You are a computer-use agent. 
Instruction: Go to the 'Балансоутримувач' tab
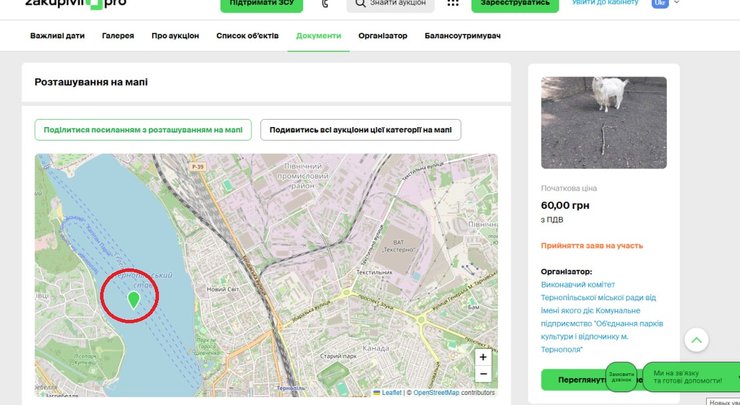[462, 36]
